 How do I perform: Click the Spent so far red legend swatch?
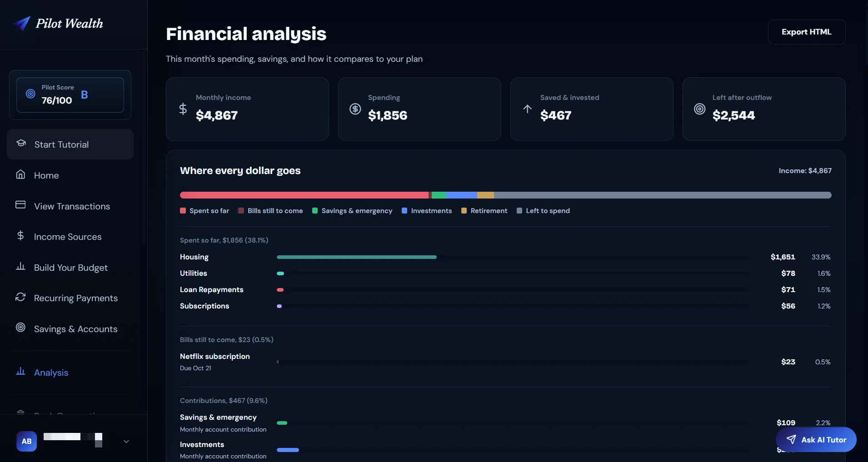coord(183,211)
